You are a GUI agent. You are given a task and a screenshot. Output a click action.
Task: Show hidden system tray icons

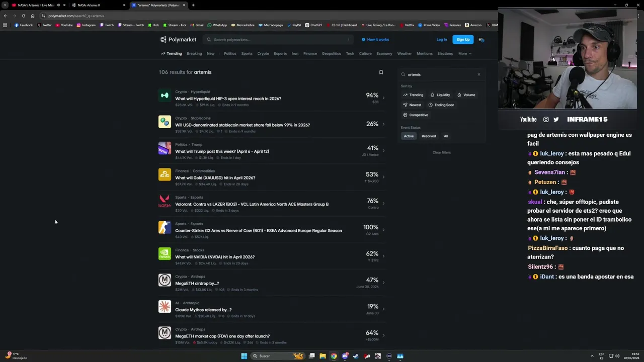click(x=592, y=356)
